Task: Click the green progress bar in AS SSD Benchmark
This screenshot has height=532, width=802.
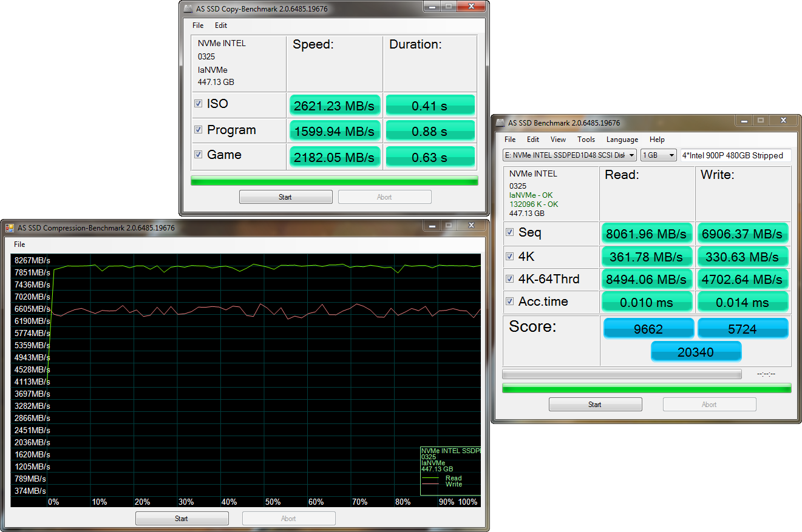Action: [x=647, y=388]
